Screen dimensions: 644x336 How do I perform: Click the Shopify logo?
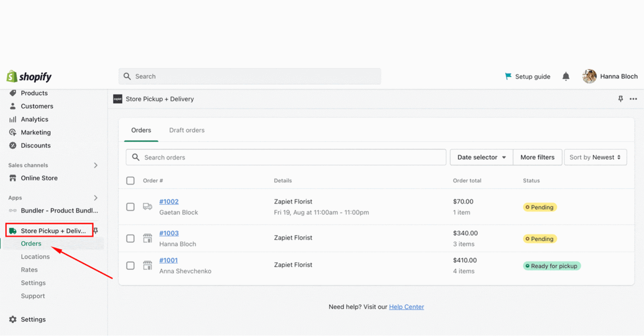click(x=29, y=76)
